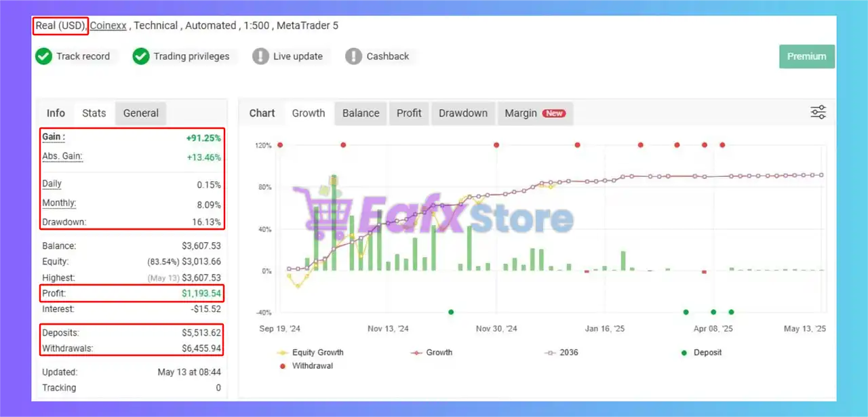Toggle Deposit green dot in legend
The image size is (868, 417).
[684, 353]
